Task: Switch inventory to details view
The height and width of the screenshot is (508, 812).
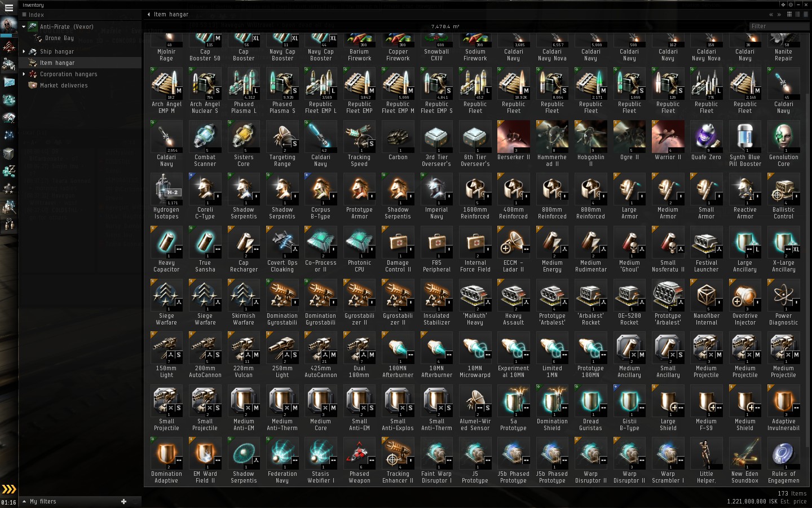Action: tap(797, 14)
